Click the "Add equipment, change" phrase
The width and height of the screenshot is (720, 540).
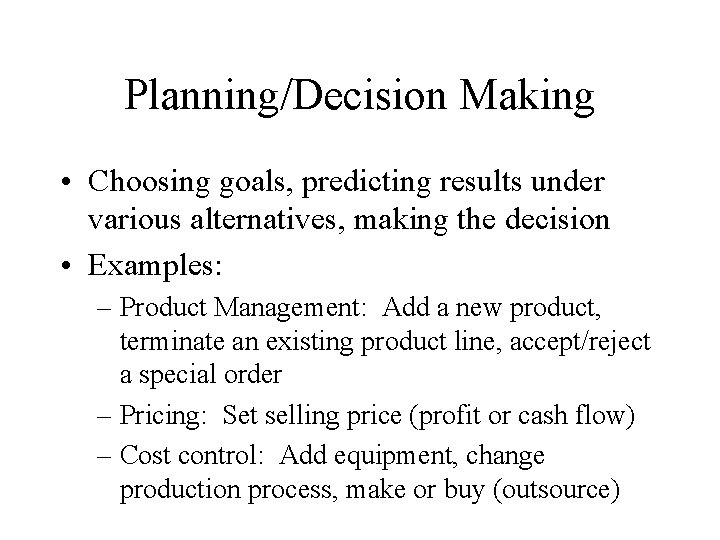(412, 455)
